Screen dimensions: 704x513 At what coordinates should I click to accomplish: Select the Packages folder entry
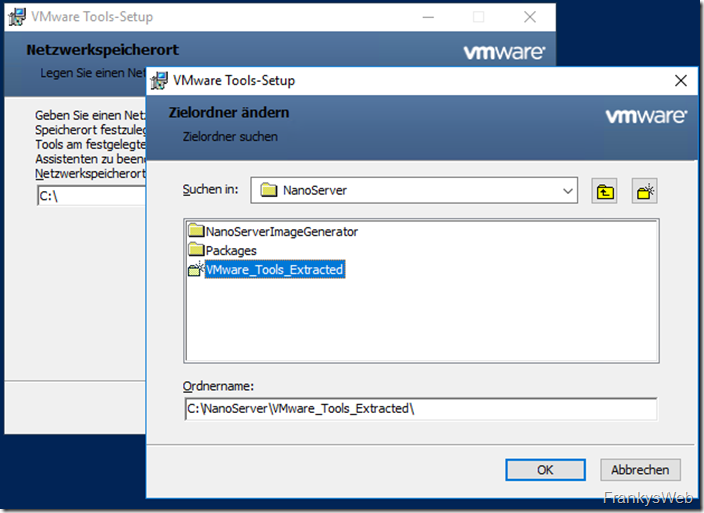coord(231,251)
